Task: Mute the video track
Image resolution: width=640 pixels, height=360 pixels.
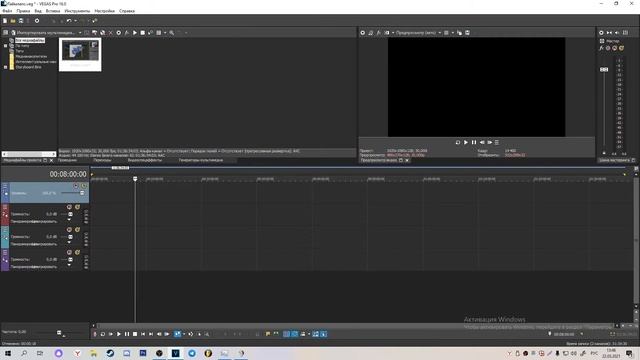Action: [x=76, y=186]
